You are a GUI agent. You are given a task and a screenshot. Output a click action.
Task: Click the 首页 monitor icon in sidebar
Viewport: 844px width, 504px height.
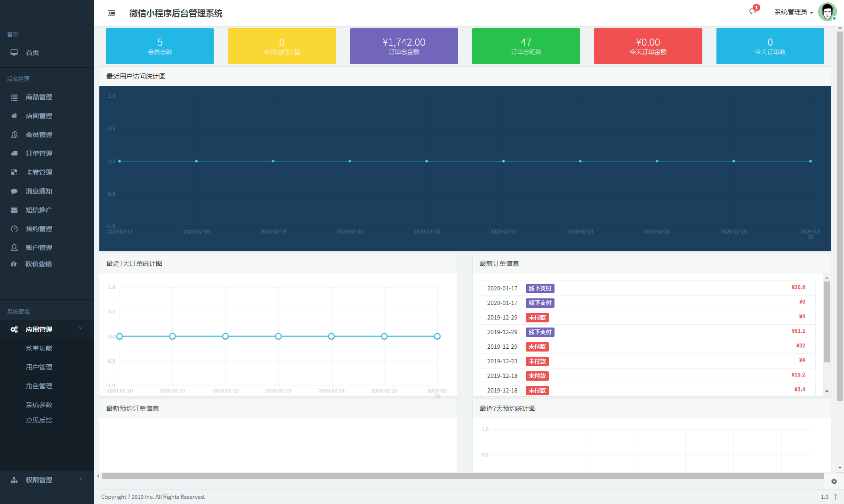(14, 53)
